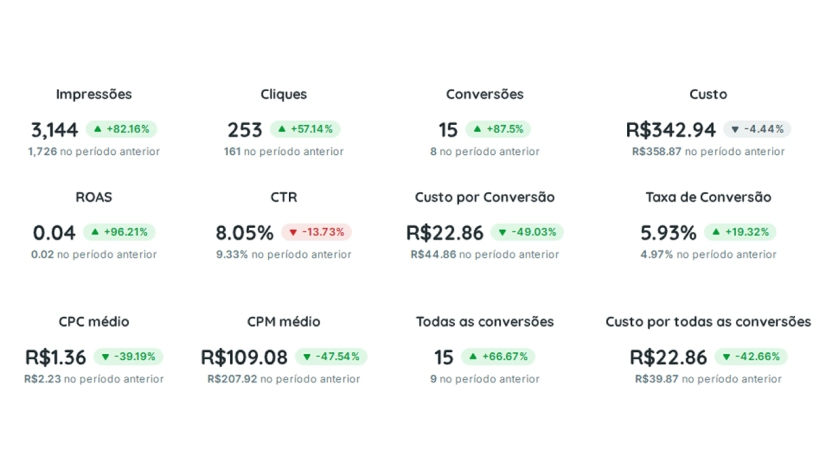Click the green up arrow in the Cliques badge
This screenshot has height=465, width=820.
click(x=282, y=129)
